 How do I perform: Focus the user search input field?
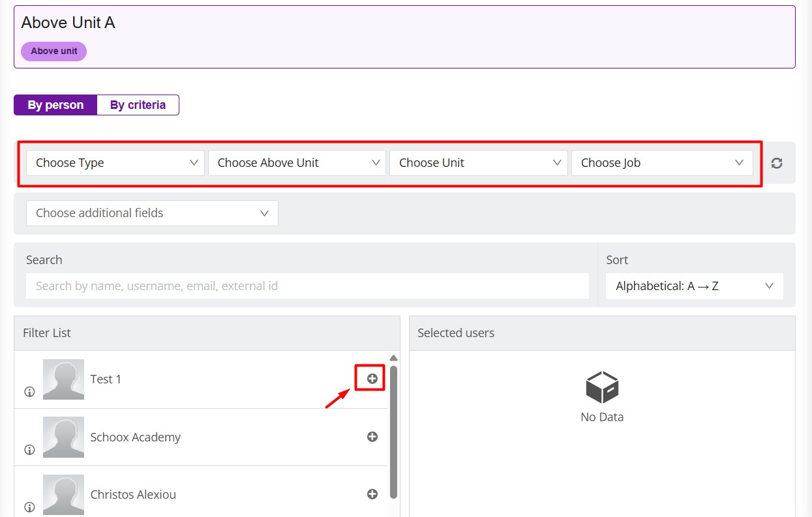(x=307, y=286)
